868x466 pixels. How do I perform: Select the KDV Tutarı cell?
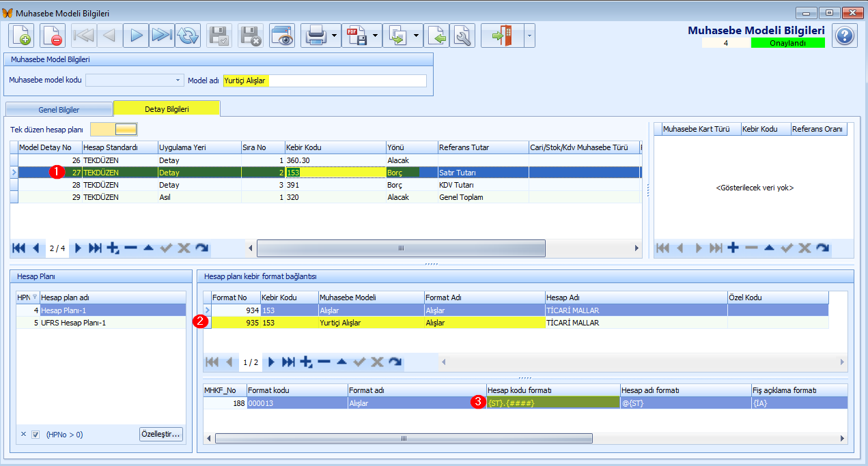click(x=483, y=185)
